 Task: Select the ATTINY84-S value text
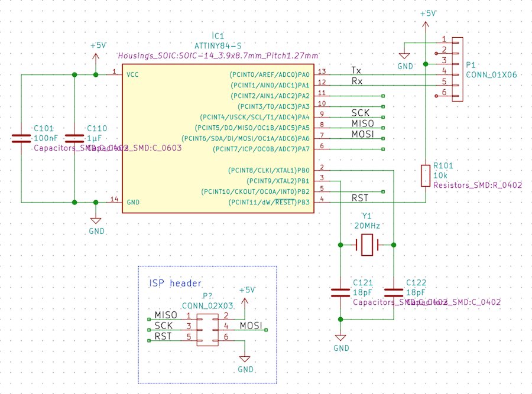click(218, 45)
